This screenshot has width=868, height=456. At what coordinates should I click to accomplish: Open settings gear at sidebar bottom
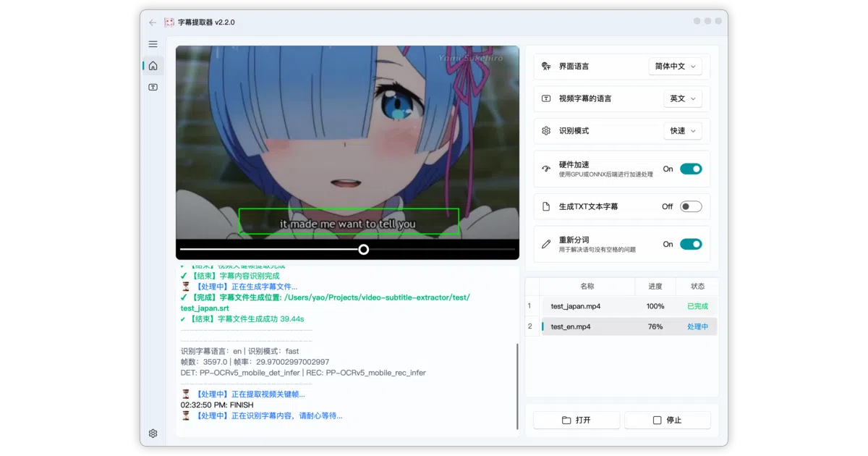[x=153, y=434]
